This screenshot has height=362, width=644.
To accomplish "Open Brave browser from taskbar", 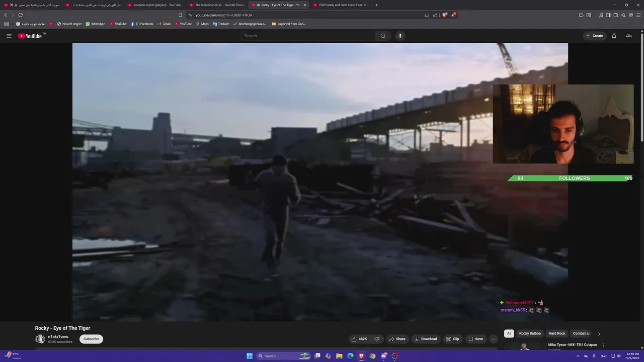I will click(x=361, y=356).
